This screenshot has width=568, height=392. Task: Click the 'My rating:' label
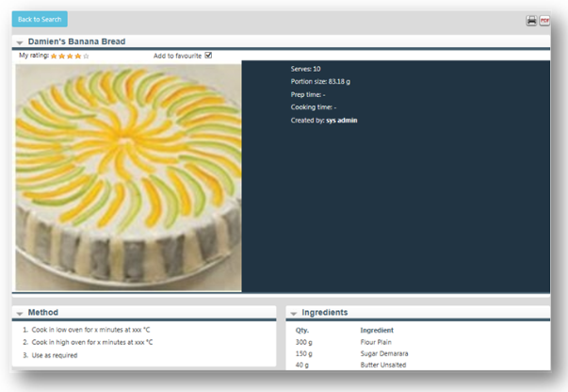(x=34, y=56)
